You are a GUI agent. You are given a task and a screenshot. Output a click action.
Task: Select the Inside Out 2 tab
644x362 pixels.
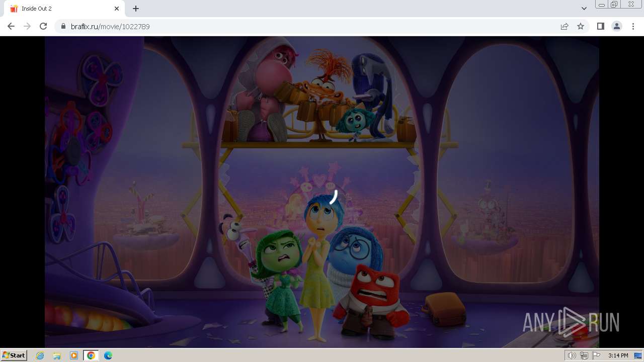[64, 9]
